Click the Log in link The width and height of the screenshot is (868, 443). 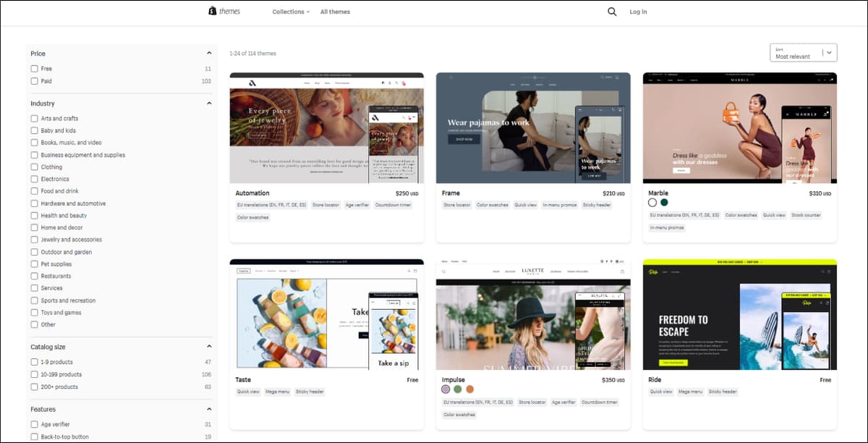coord(638,12)
